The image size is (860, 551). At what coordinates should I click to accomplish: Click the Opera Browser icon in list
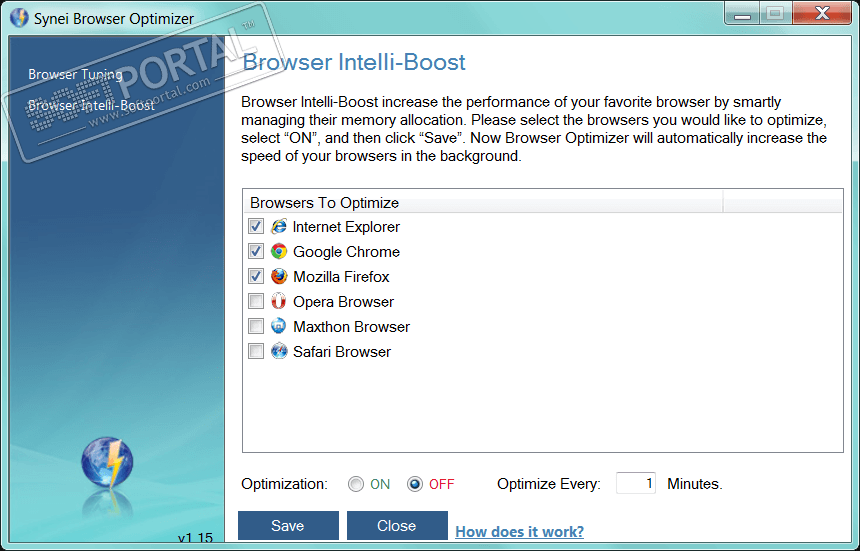[279, 302]
